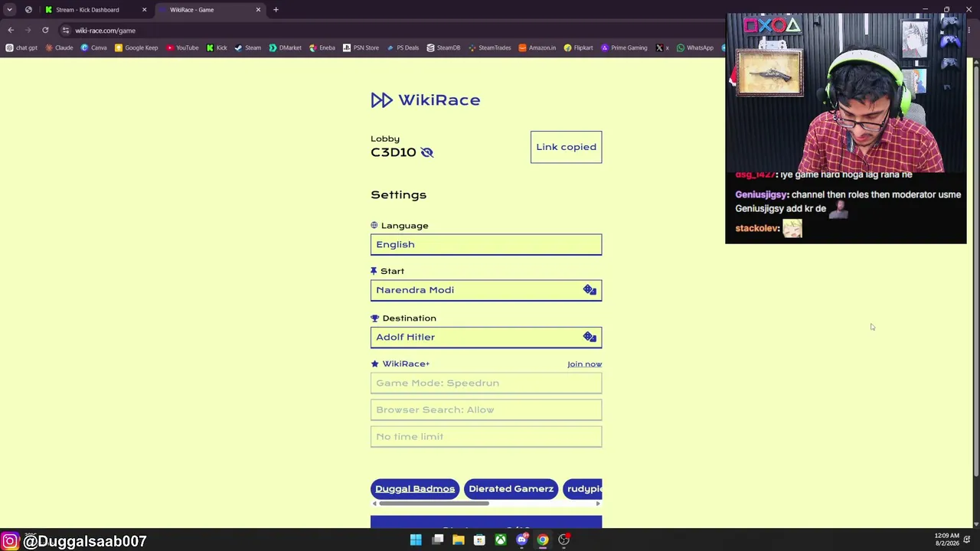Open the Game Mode: Speedrun dropdown
Screen dimensions: 980x551
pyautogui.click(x=486, y=383)
